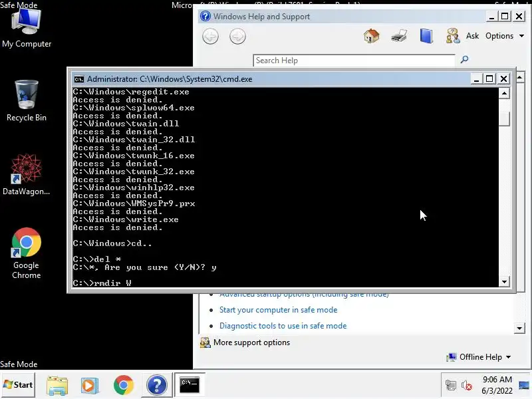The image size is (532, 399).
Task: Open My Computer desktop icon
Action: click(x=27, y=29)
